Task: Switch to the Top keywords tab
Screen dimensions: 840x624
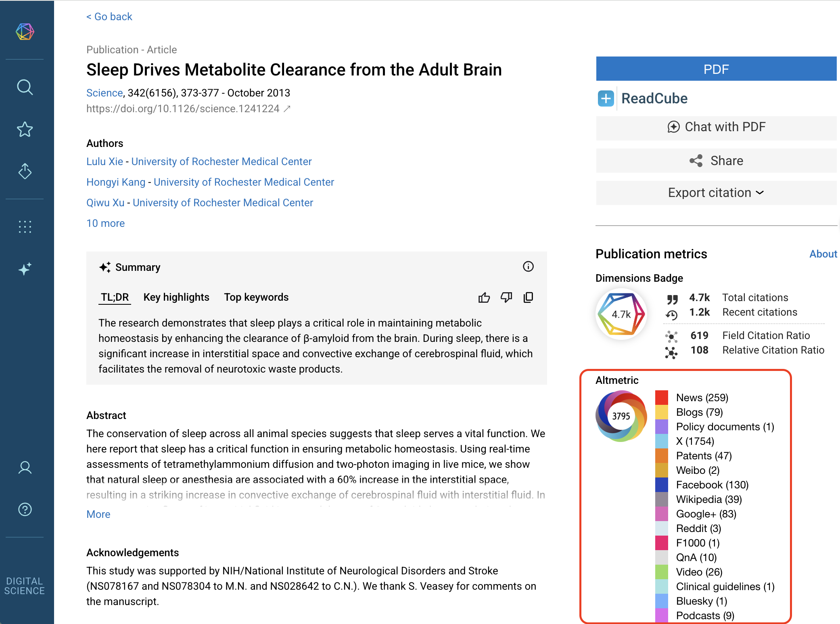Action: [256, 297]
